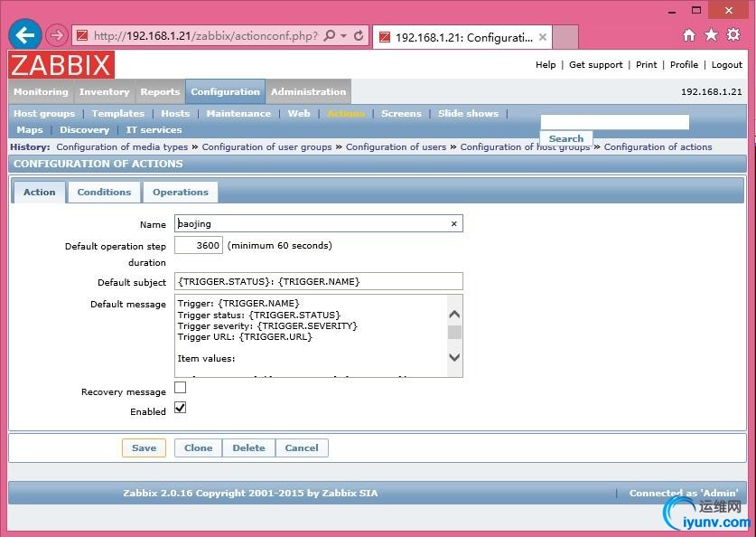The image size is (756, 537).
Task: Go to Templates submenu
Action: click(x=118, y=113)
